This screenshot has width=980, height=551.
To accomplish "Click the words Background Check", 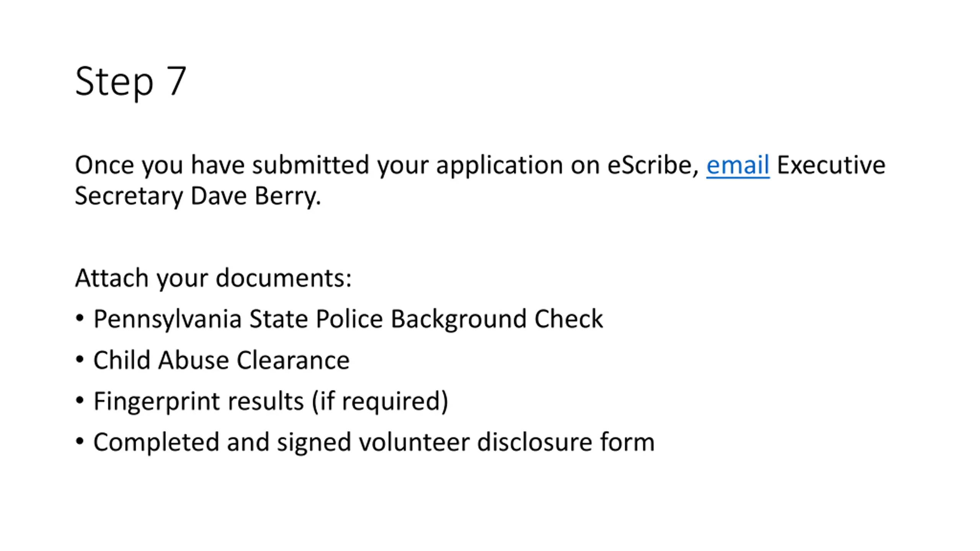I will pos(497,319).
